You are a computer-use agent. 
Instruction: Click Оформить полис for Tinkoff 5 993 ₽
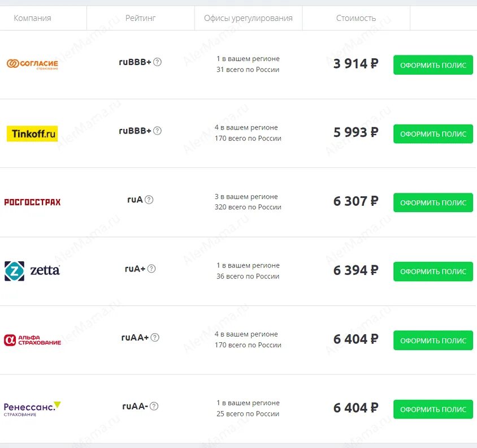coord(433,133)
